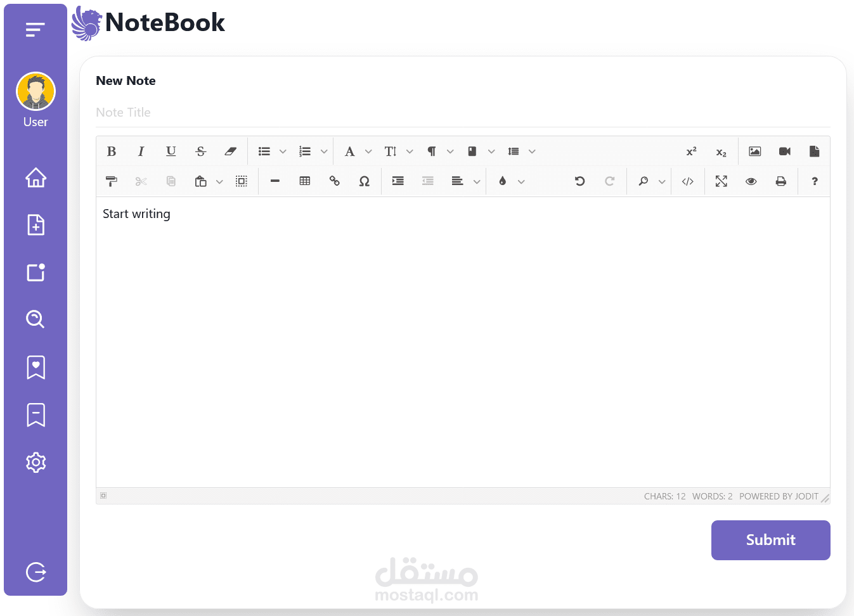The image size is (854, 616).
Task: Click the align text icon
Action: click(x=458, y=181)
